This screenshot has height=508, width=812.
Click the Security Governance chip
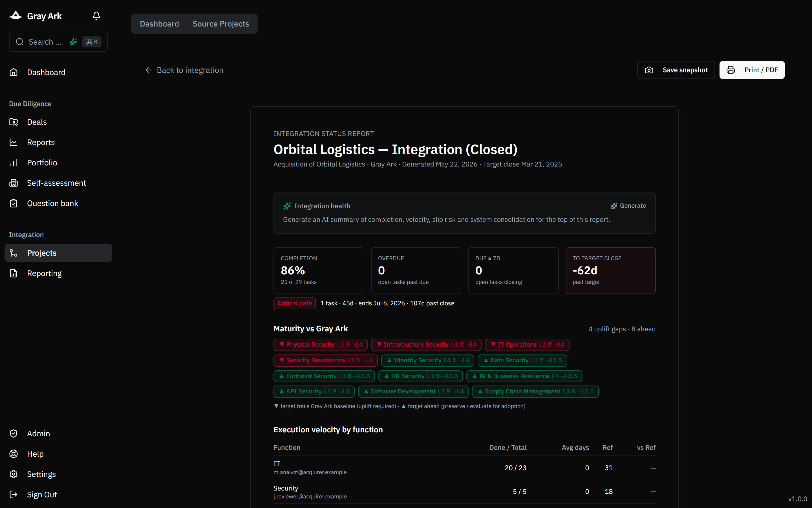325,360
